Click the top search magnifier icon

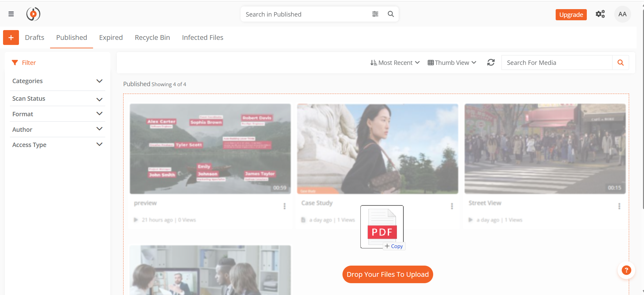coord(391,14)
